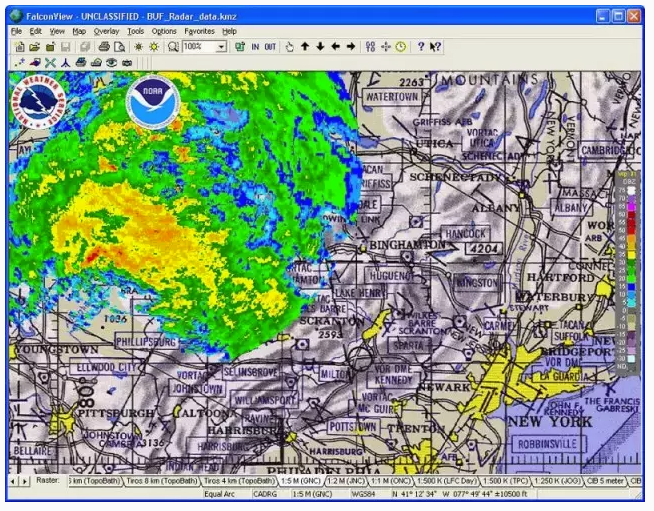Open the Favorites menu
This screenshot has width=654, height=511.
click(199, 31)
